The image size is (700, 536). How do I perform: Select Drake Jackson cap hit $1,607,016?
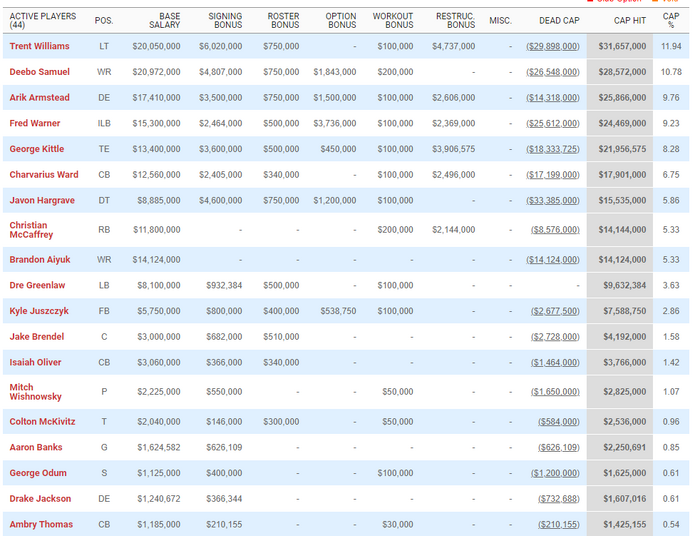(x=625, y=499)
